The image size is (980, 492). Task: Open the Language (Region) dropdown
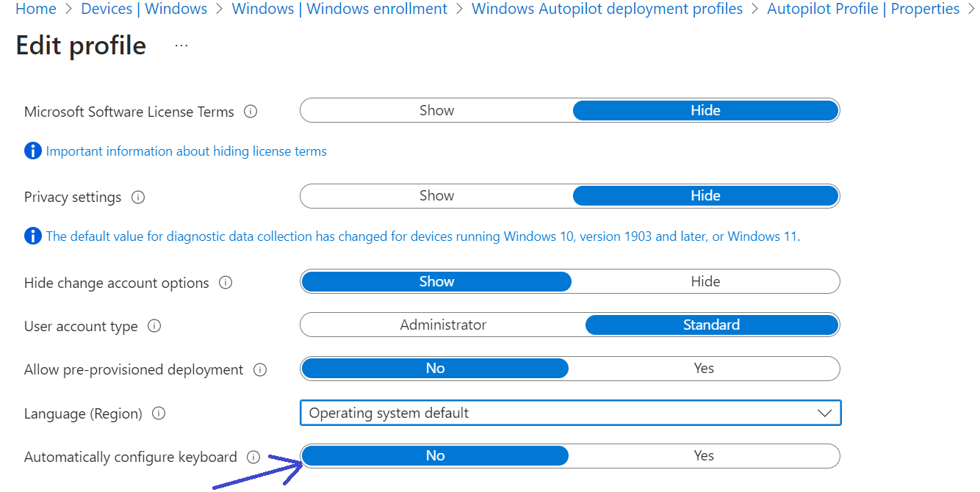[824, 413]
